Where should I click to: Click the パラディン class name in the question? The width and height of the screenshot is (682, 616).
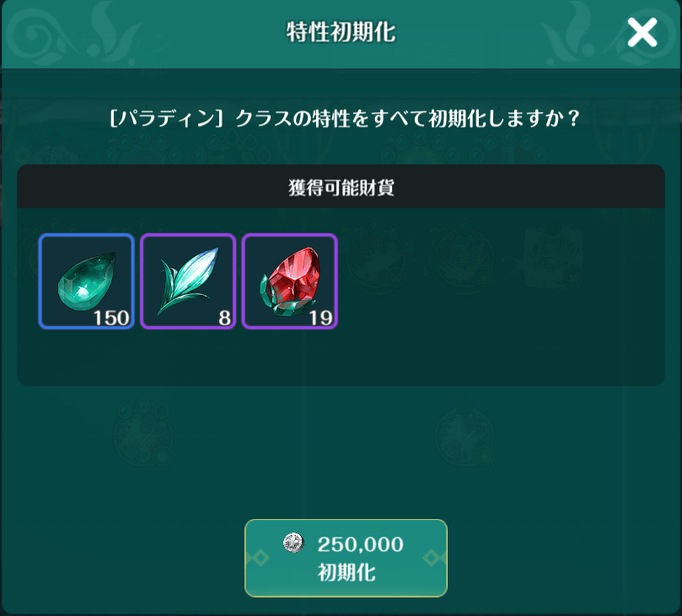[167, 118]
